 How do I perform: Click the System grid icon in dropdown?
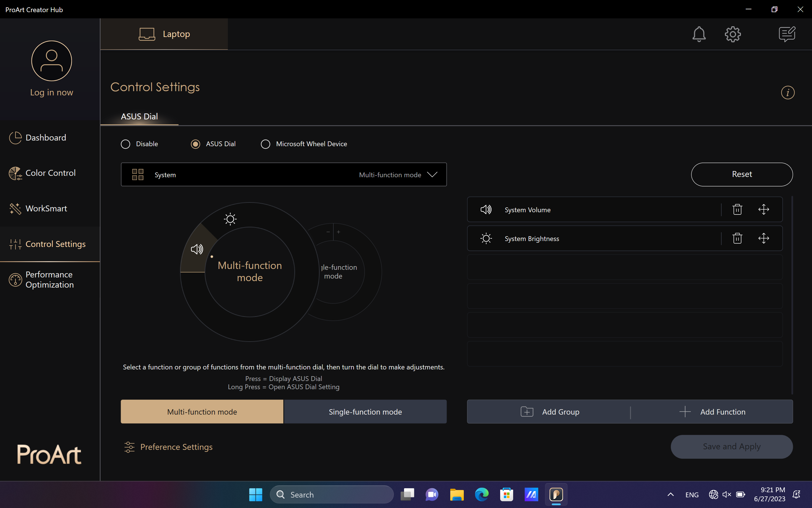[x=138, y=175]
